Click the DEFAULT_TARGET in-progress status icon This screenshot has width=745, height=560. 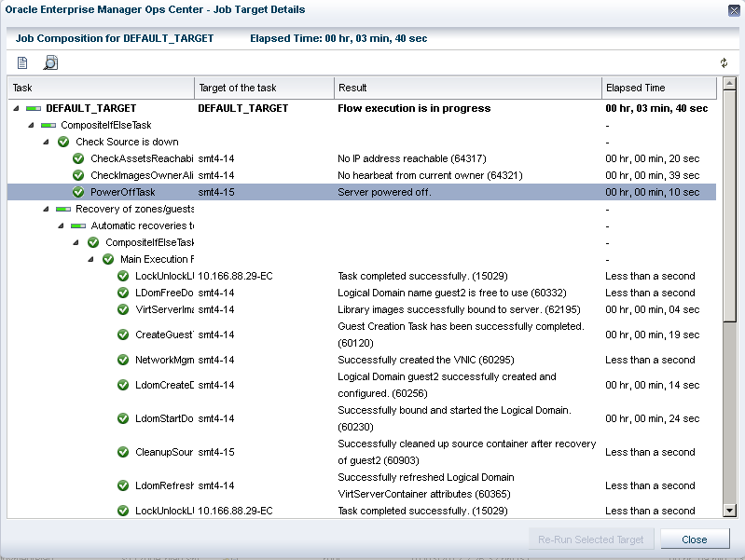coord(34,109)
